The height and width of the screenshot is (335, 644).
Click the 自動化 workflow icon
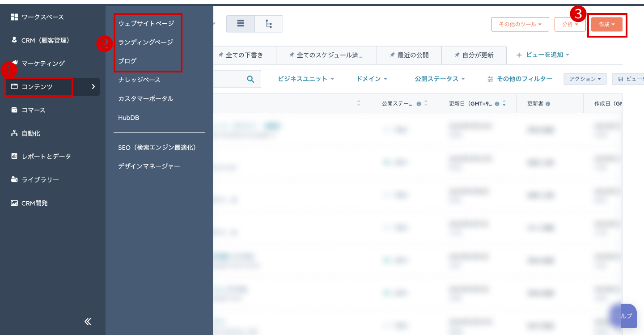coord(14,133)
